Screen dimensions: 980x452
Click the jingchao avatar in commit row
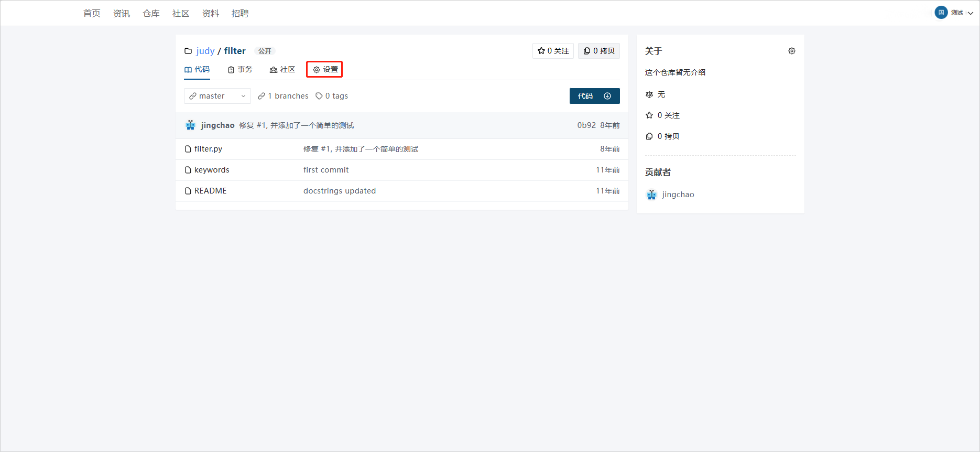tap(190, 125)
